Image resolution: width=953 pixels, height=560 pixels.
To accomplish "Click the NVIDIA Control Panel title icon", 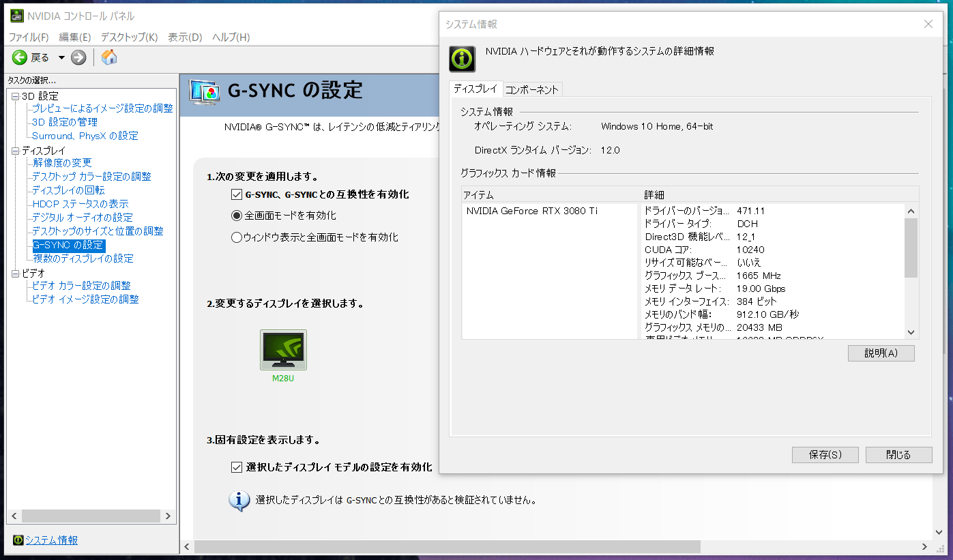I will (x=16, y=15).
